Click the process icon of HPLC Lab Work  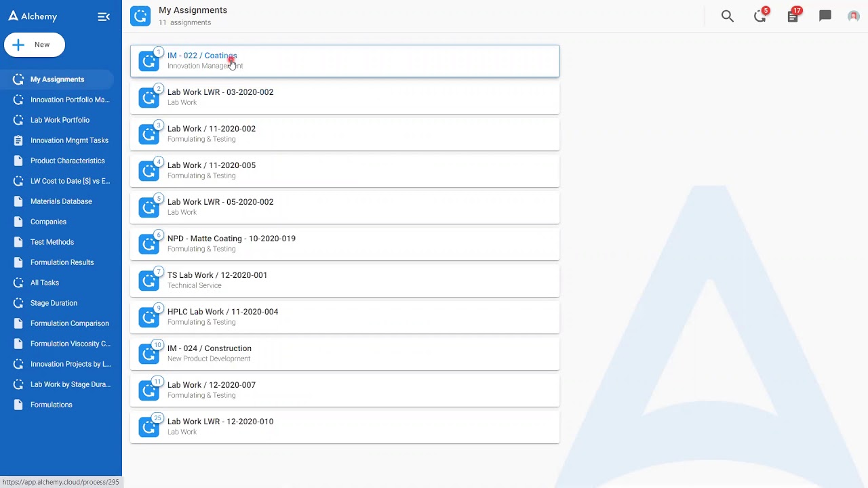[149, 317]
